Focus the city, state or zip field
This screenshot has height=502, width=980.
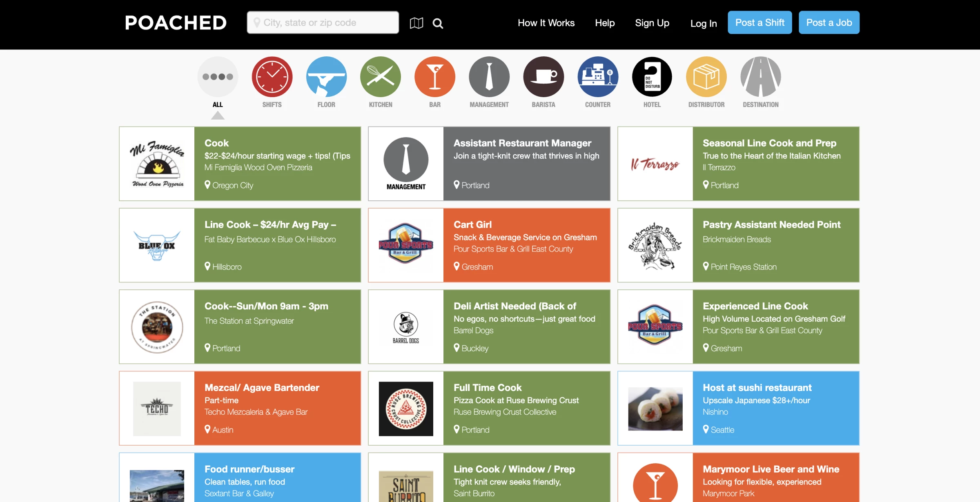click(x=323, y=22)
